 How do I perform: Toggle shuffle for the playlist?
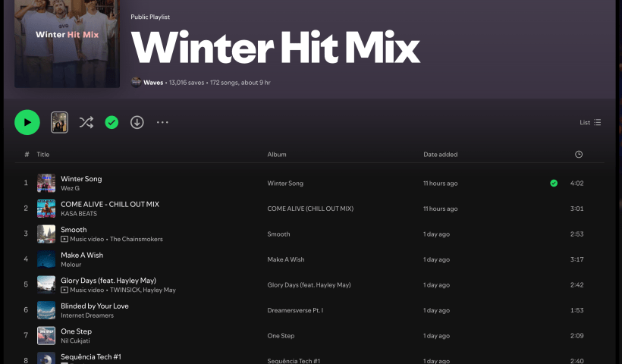[x=86, y=122]
